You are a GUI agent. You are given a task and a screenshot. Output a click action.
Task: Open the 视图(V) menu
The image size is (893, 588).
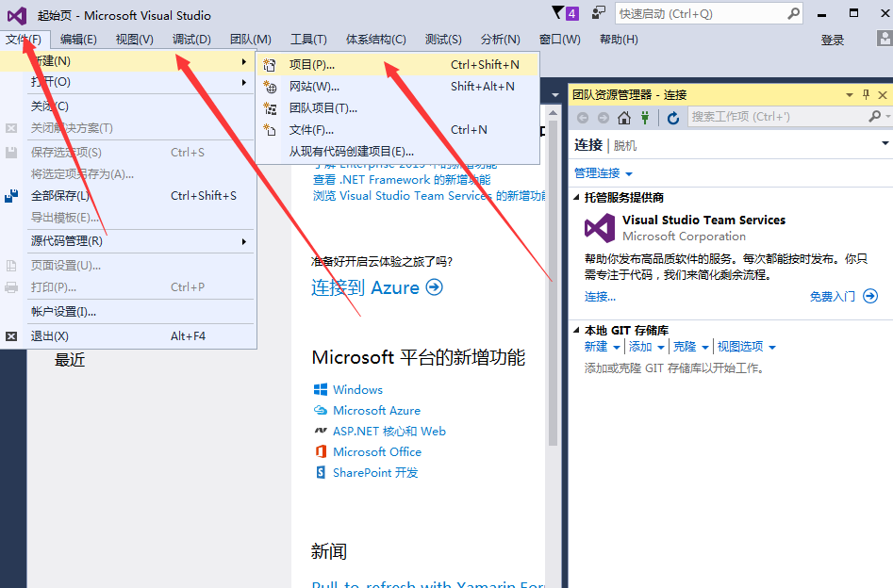coord(135,40)
